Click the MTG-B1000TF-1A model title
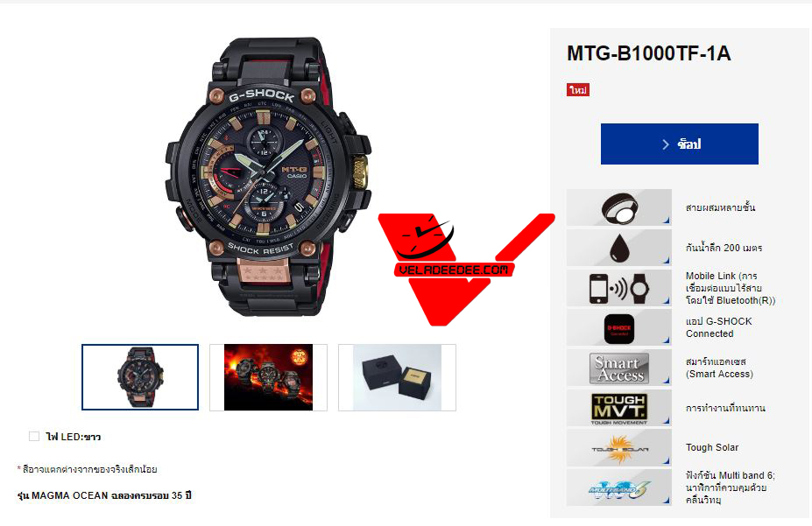Screen dimensions: 812x526 pyautogui.click(x=649, y=53)
